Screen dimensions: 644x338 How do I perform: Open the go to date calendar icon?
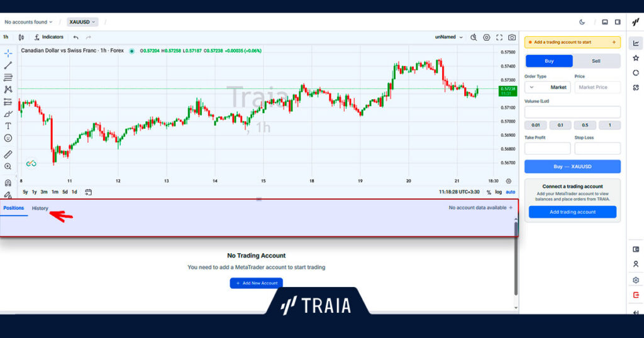pos(88,192)
